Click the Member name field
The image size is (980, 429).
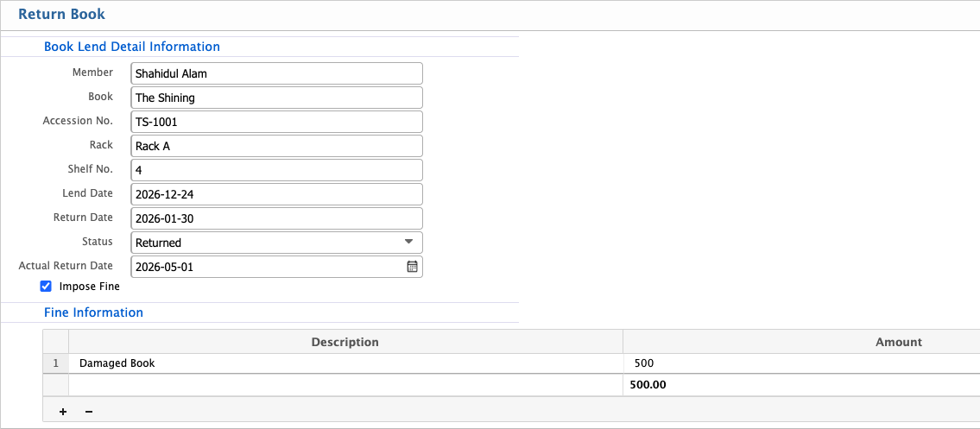[x=276, y=73]
